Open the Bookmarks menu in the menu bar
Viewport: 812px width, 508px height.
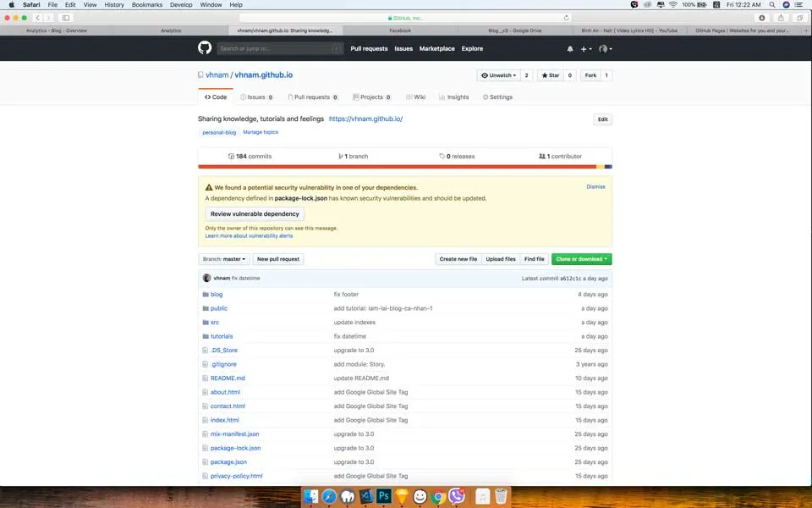coord(146,4)
